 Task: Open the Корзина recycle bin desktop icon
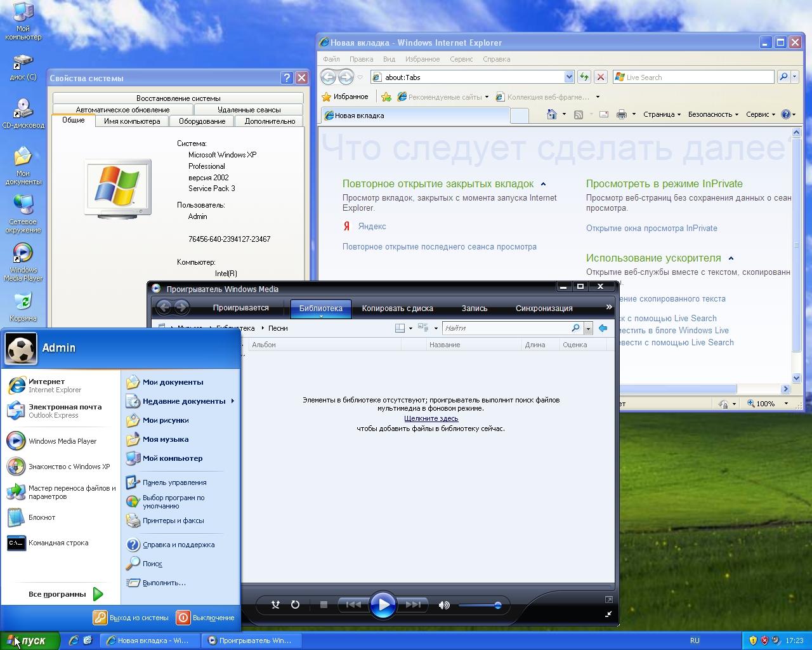(23, 307)
